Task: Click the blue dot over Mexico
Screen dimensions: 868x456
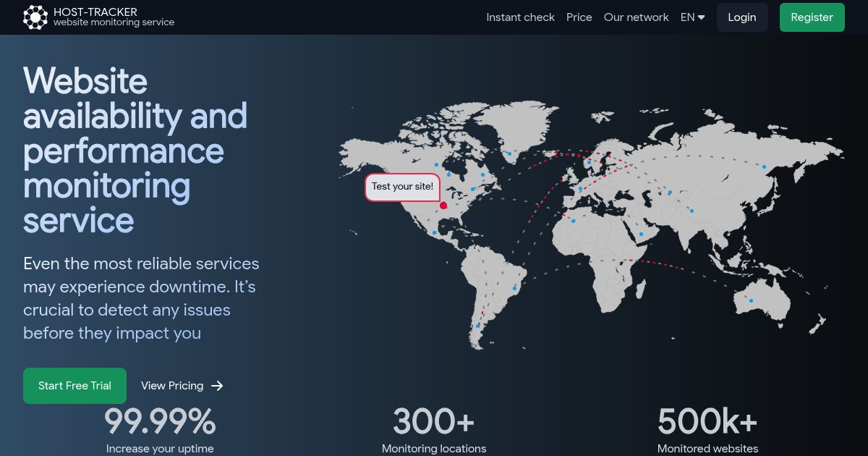Action: (434, 232)
